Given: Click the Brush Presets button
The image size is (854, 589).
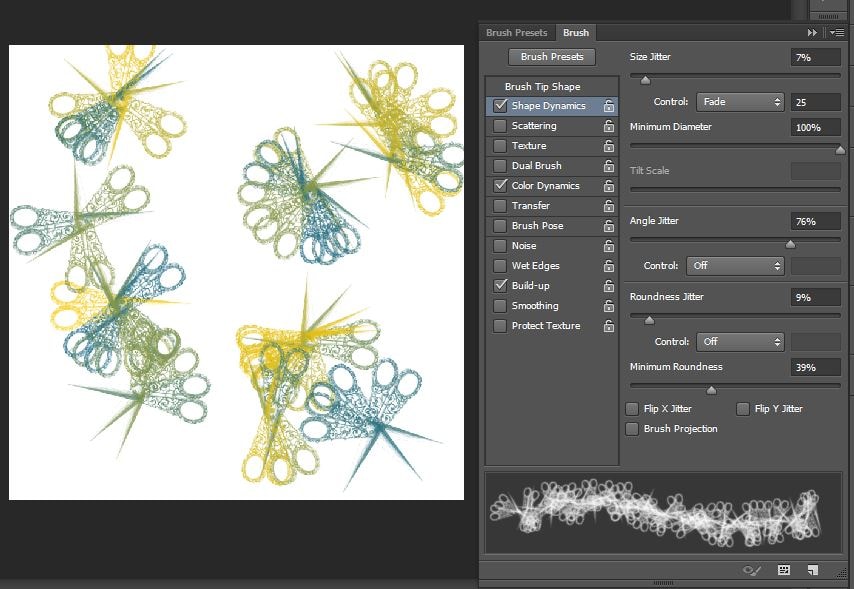Looking at the screenshot, I should point(552,57).
